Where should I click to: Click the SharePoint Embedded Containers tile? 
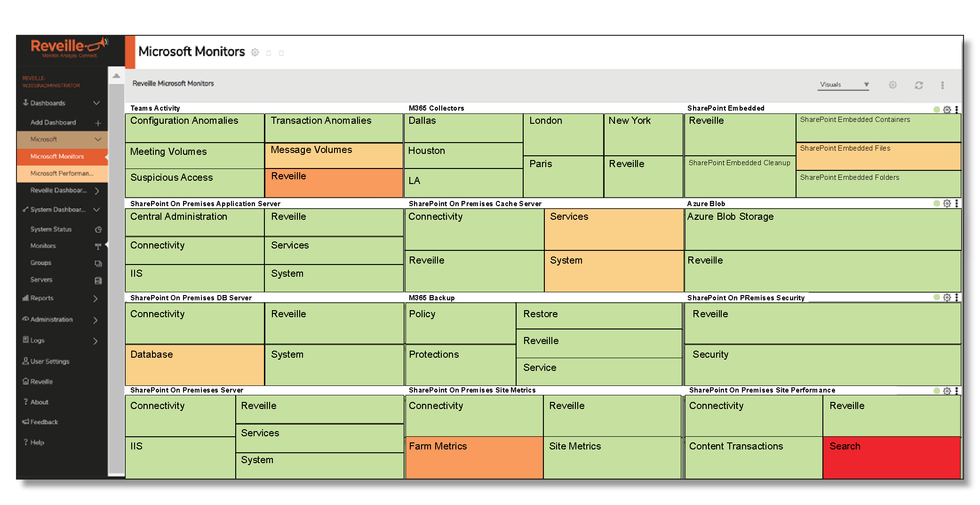[x=878, y=128]
